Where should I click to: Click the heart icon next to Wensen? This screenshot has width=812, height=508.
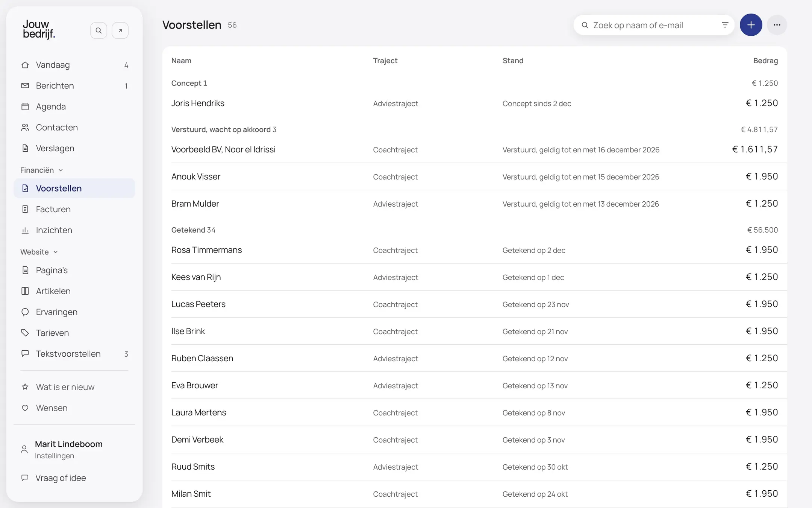coord(25,408)
